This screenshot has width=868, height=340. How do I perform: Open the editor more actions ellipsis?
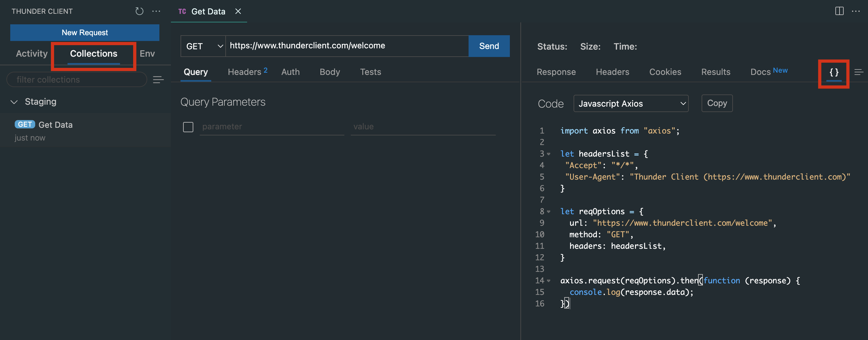[x=856, y=11]
